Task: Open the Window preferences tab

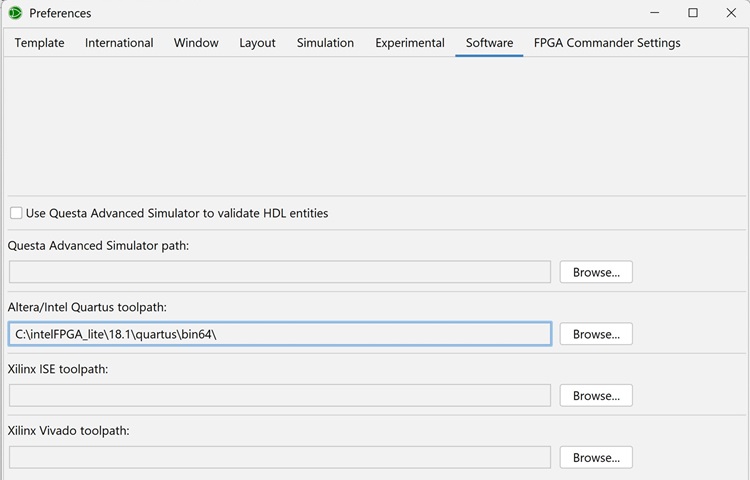Action: point(196,43)
